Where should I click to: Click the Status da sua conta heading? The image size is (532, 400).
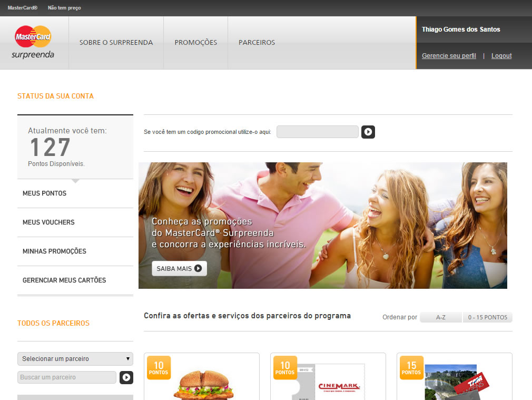[56, 96]
